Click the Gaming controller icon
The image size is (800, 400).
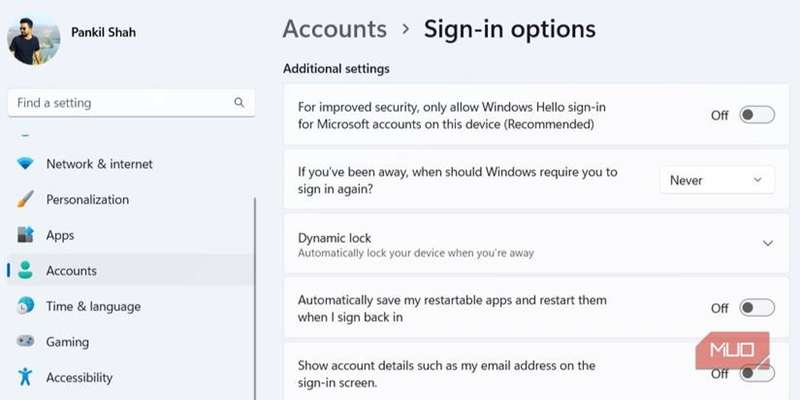pos(25,342)
